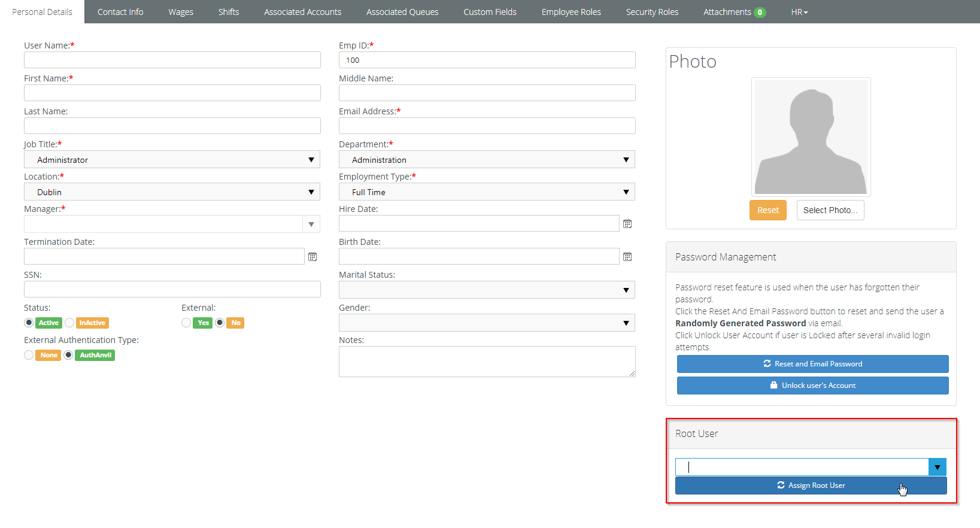Viewport: 980px width, 528px height.
Task: Click the Attachments count badge
Action: tap(760, 13)
